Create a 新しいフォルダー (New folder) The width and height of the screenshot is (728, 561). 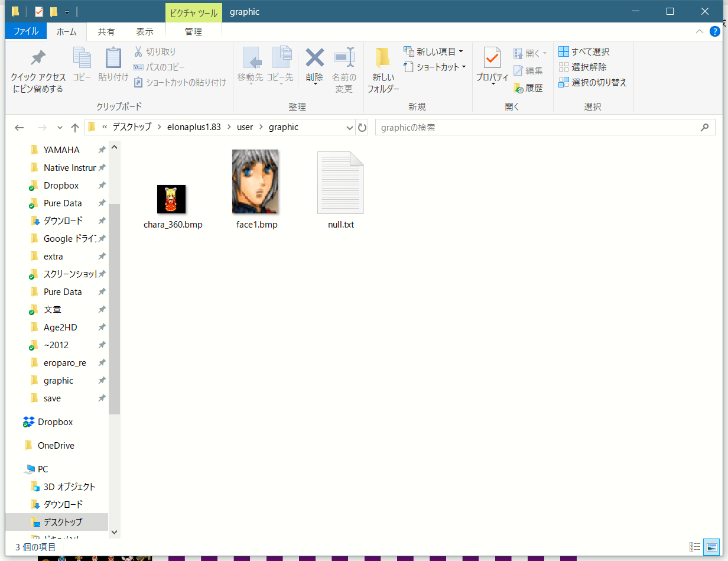(383, 70)
